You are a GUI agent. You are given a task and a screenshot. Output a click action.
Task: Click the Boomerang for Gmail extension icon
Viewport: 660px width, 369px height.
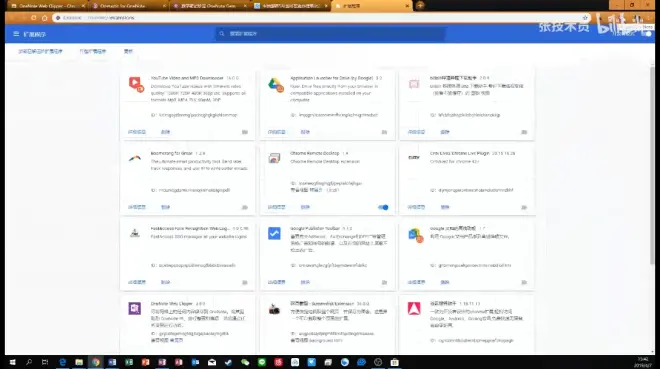[135, 158]
